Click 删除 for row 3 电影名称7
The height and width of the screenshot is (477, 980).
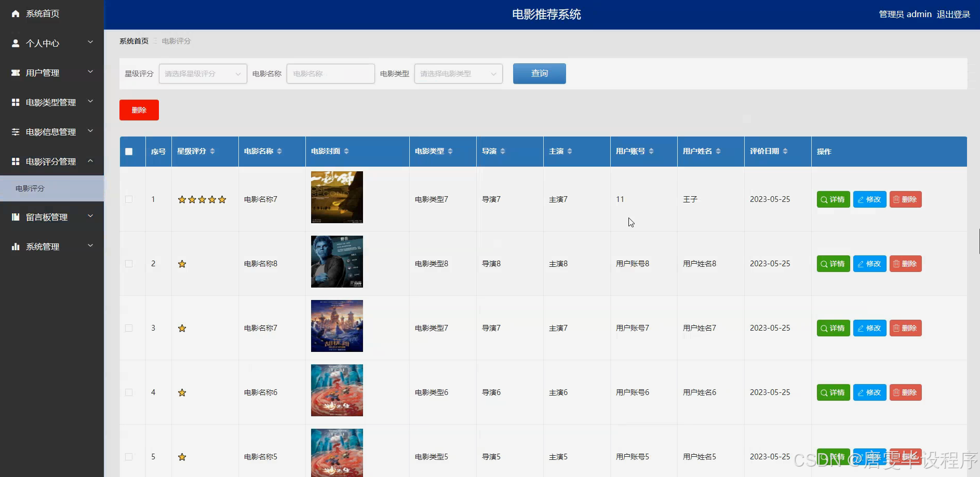(906, 328)
